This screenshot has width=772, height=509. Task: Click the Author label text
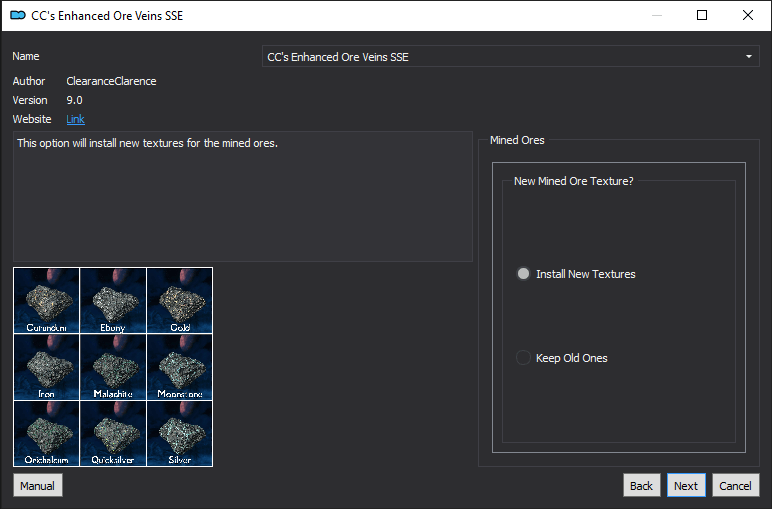(29, 81)
